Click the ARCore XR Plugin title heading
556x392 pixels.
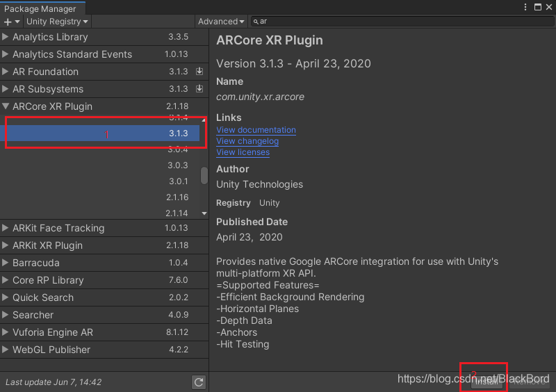point(270,40)
